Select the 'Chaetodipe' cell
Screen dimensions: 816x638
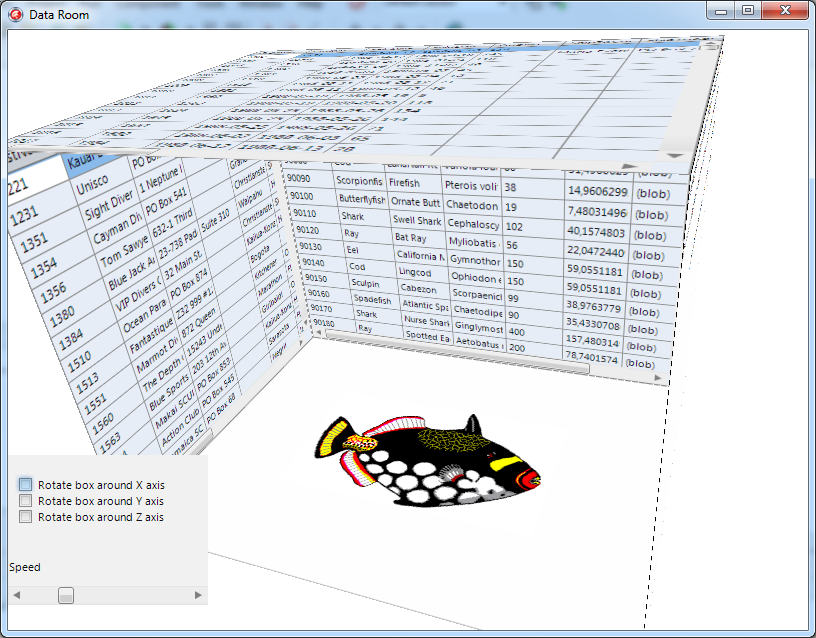coord(478,311)
